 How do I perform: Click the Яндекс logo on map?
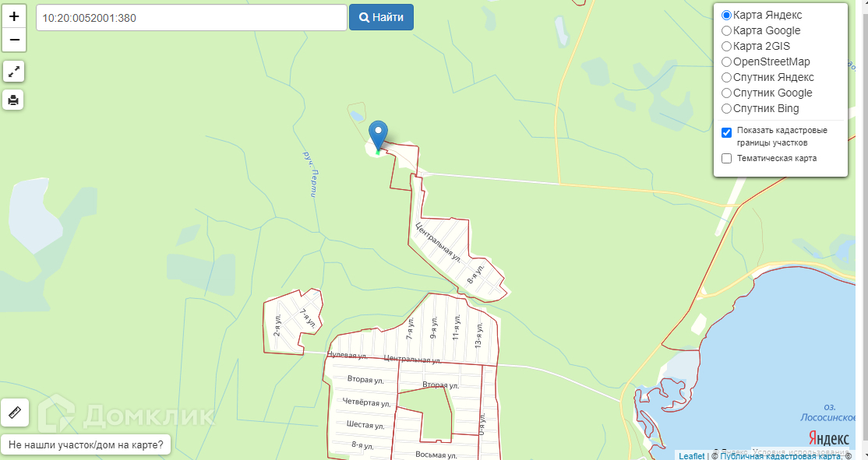pos(829,438)
